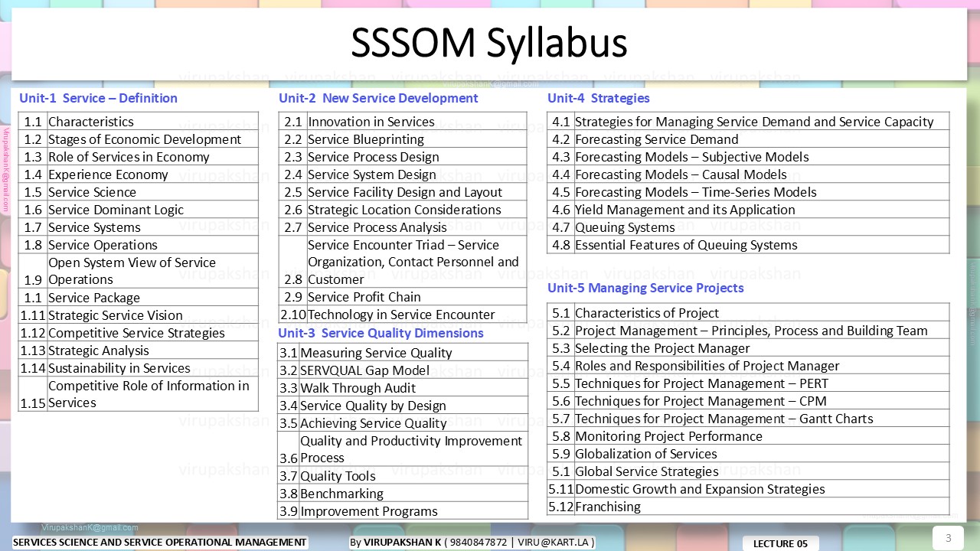Click 'Forecasting Models – Time-Series Models'
This screenshot has width=980, height=551.
coord(762,191)
